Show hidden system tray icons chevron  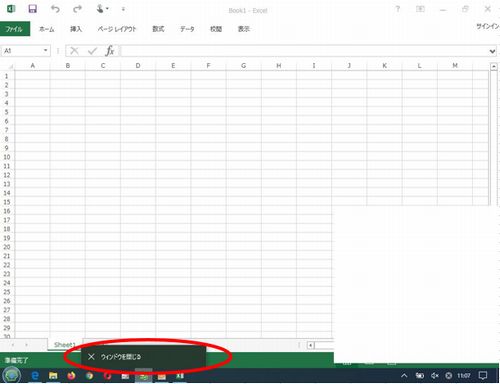click(x=404, y=376)
